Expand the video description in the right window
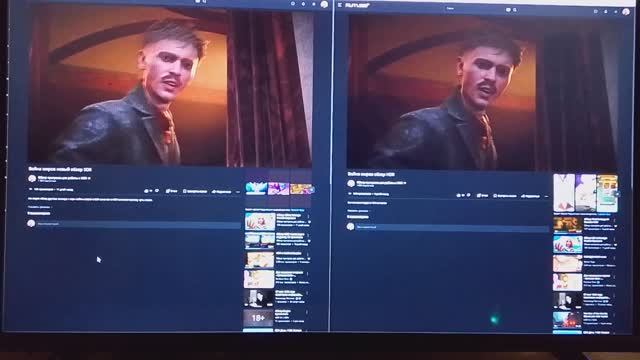640x360 pixels. click(358, 211)
